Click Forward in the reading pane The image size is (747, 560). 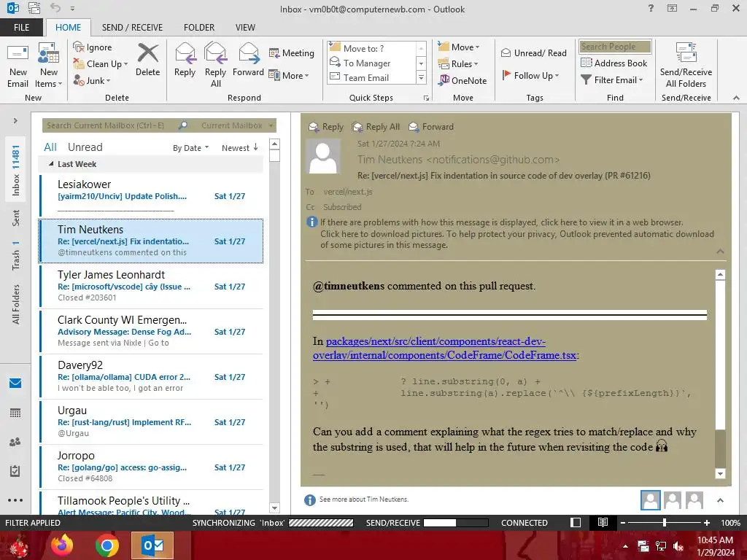click(x=432, y=127)
